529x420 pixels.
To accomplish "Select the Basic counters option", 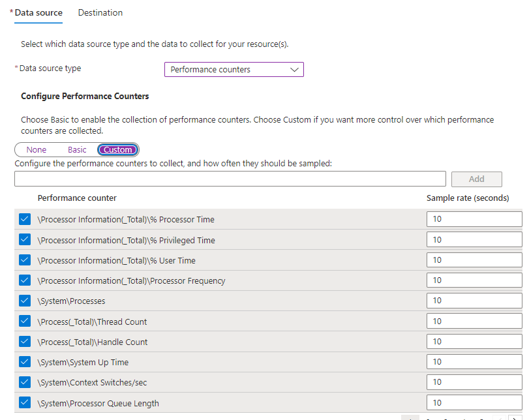I will (x=77, y=150).
